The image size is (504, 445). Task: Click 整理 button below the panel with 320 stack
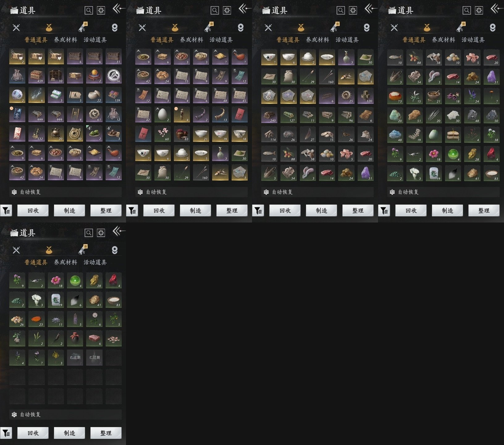[x=358, y=210]
